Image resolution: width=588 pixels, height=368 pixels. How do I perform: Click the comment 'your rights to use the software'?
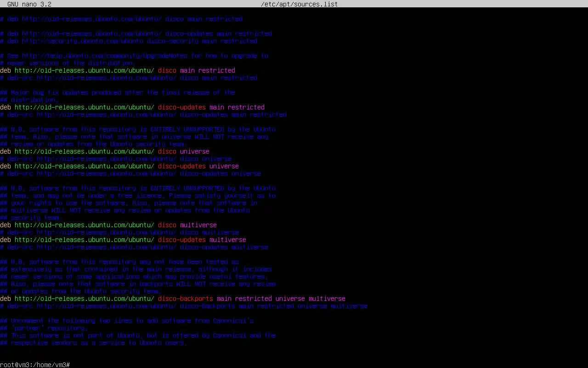(x=129, y=203)
